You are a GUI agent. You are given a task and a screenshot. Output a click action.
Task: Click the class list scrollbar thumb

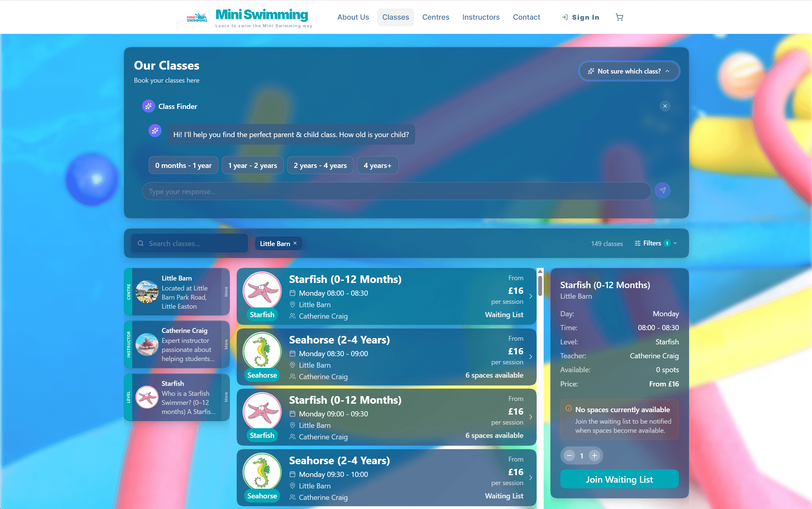pyautogui.click(x=540, y=286)
